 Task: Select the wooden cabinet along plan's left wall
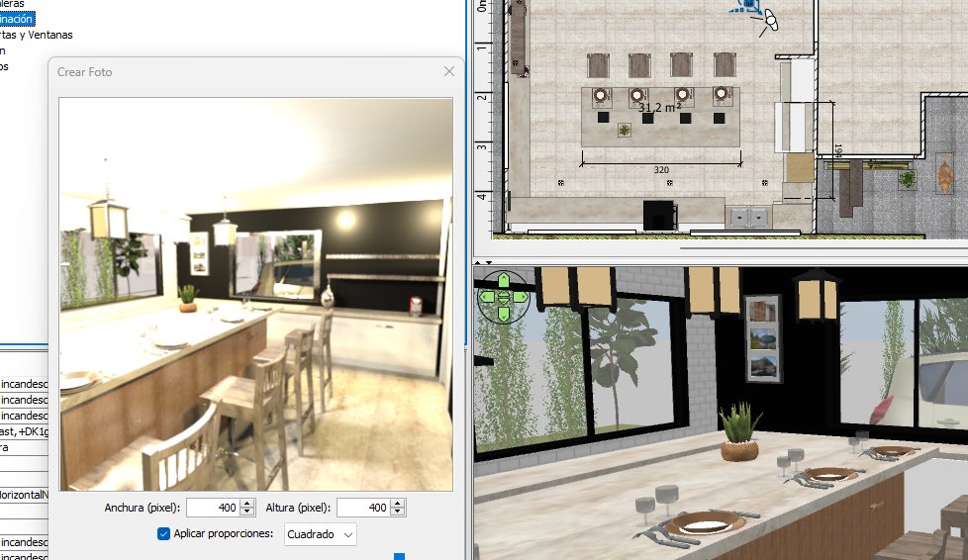(x=519, y=37)
